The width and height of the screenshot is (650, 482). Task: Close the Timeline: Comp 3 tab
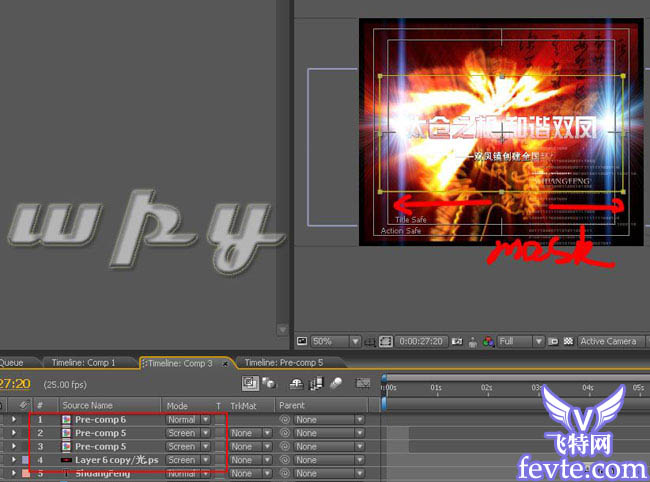click(x=226, y=364)
